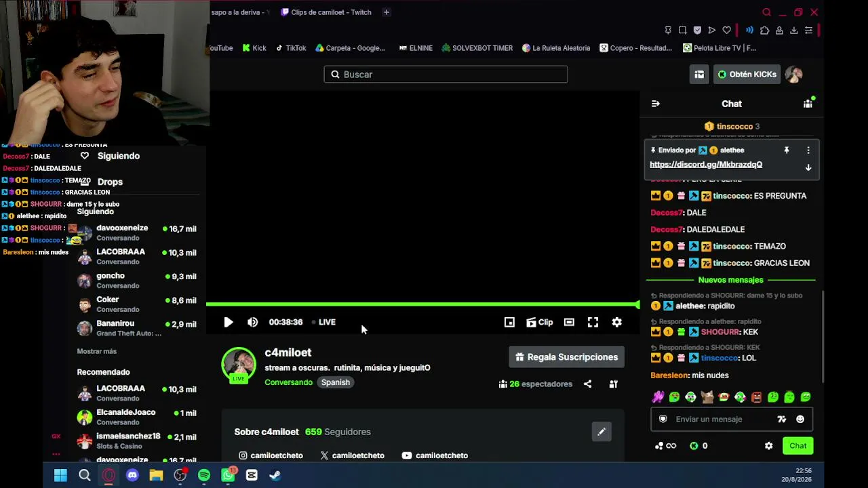Open a new browser tab

tap(386, 12)
